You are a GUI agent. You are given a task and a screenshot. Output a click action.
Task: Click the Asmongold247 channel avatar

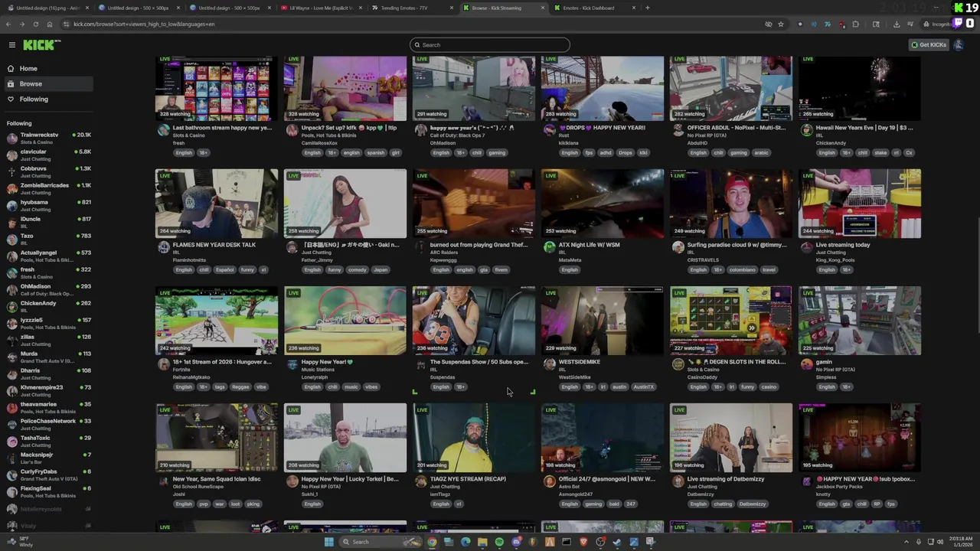coord(549,481)
